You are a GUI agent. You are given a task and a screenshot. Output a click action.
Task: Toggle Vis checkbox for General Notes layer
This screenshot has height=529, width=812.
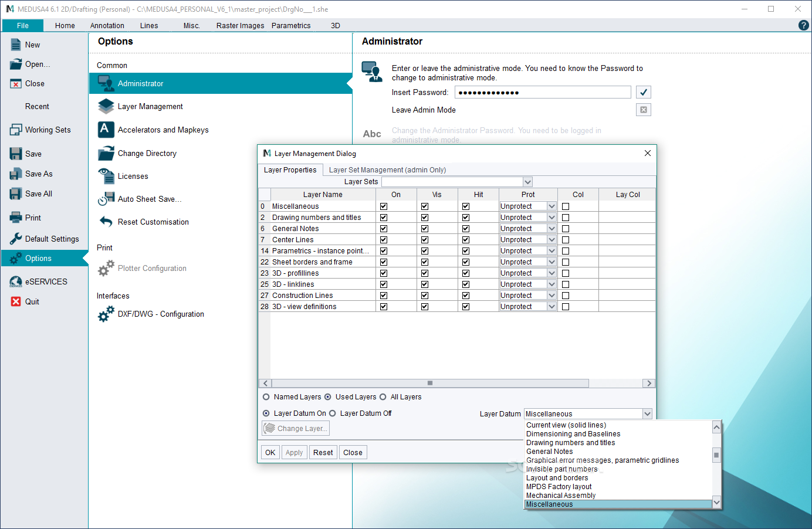tap(425, 229)
